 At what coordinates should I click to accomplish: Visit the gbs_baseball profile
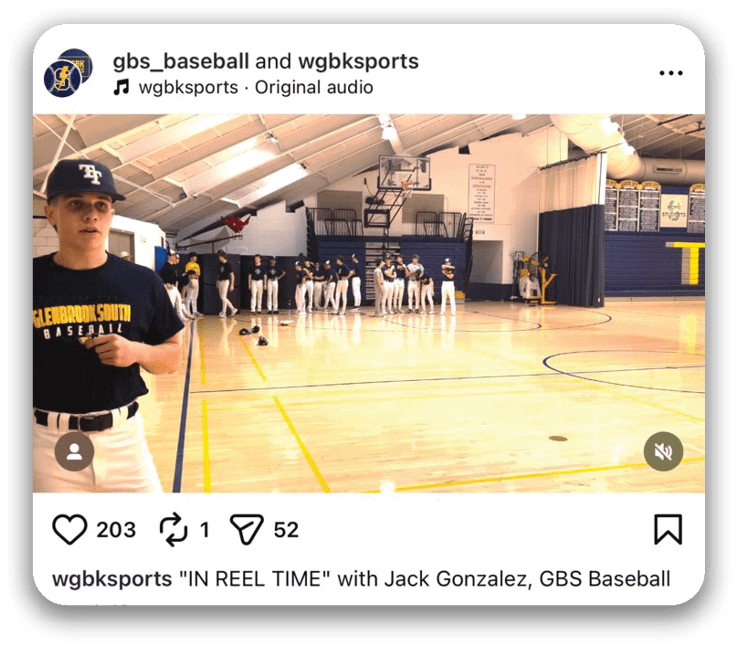click(x=181, y=62)
